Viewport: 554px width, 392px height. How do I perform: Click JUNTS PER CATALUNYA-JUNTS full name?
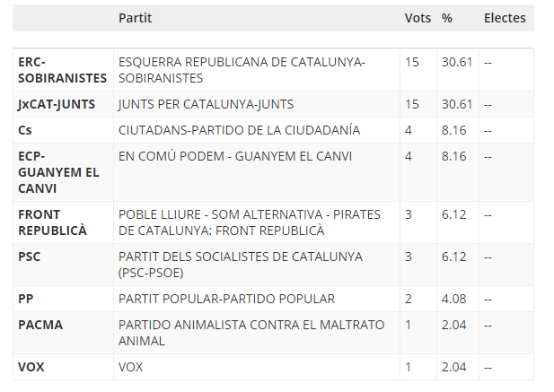coord(206,104)
